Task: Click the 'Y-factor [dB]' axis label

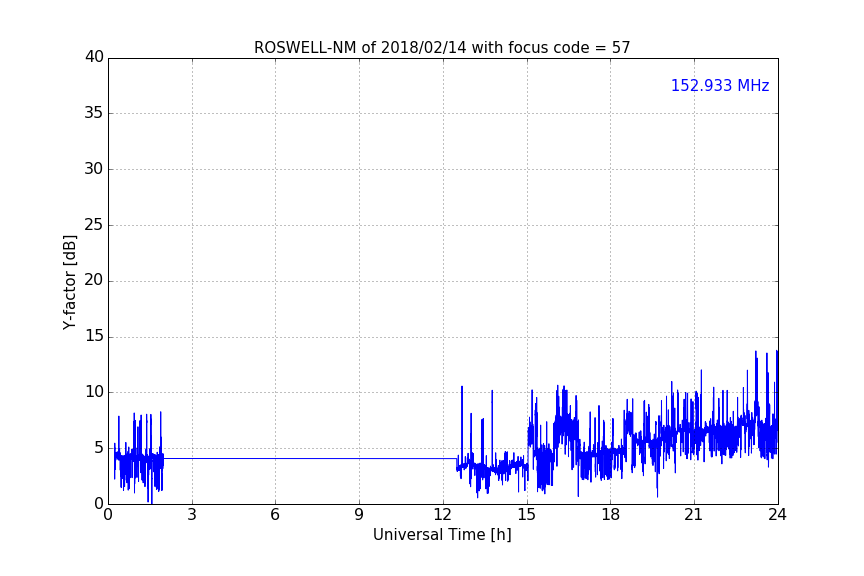Action: [69, 282]
